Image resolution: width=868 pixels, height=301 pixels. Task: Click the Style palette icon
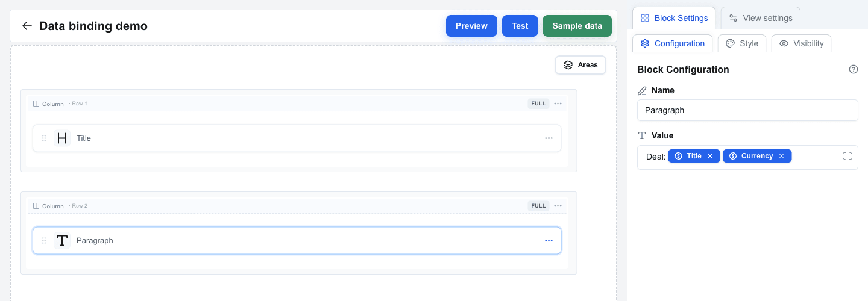point(730,43)
